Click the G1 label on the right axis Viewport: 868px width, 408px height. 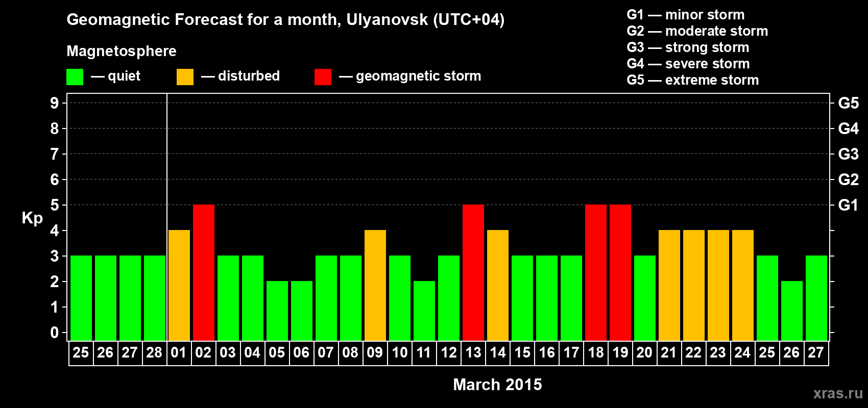tap(848, 205)
